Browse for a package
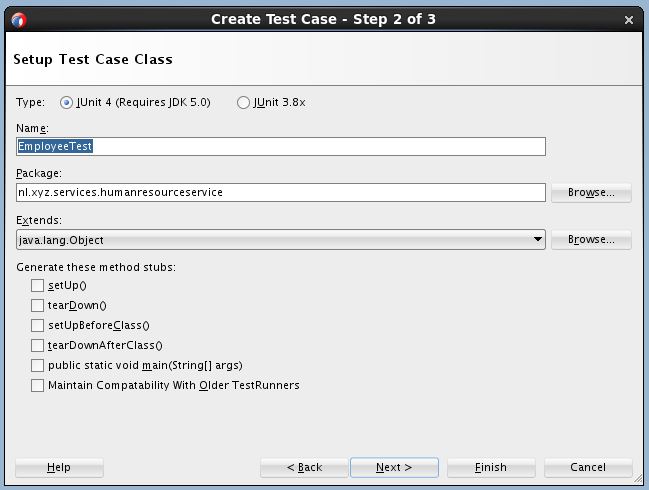This screenshot has height=490, width=649. click(x=590, y=192)
